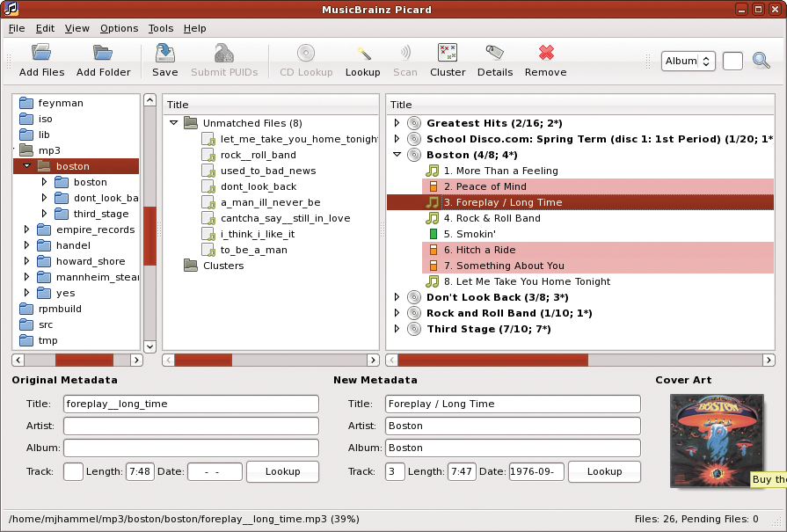The height and width of the screenshot is (532, 787).
Task: Click the feynman folder icon
Action: tap(26, 103)
